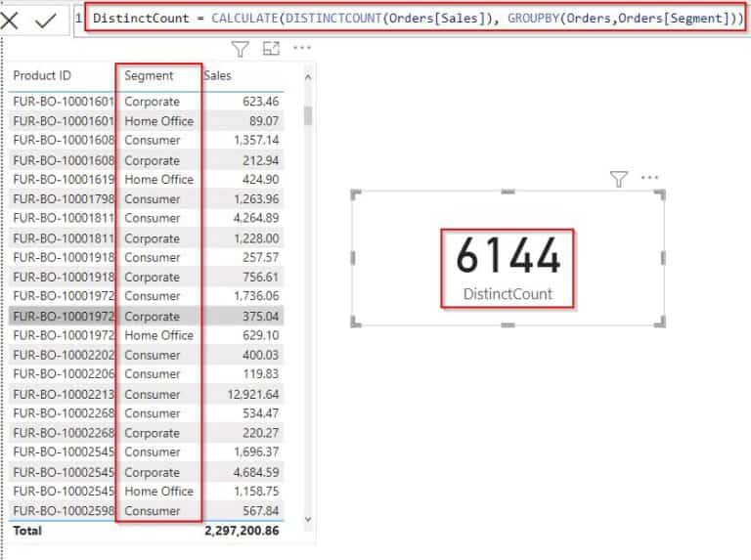
Task: Select Sales cell 567.84
Action: point(260,511)
